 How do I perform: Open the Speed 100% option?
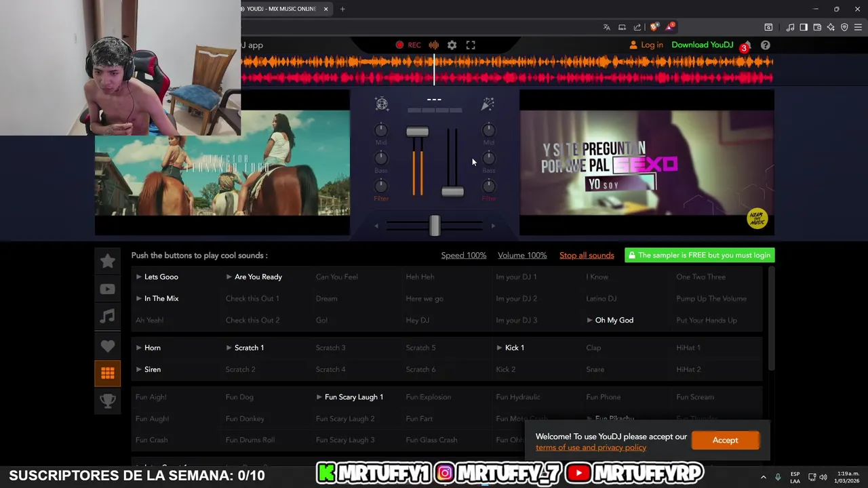click(464, 256)
